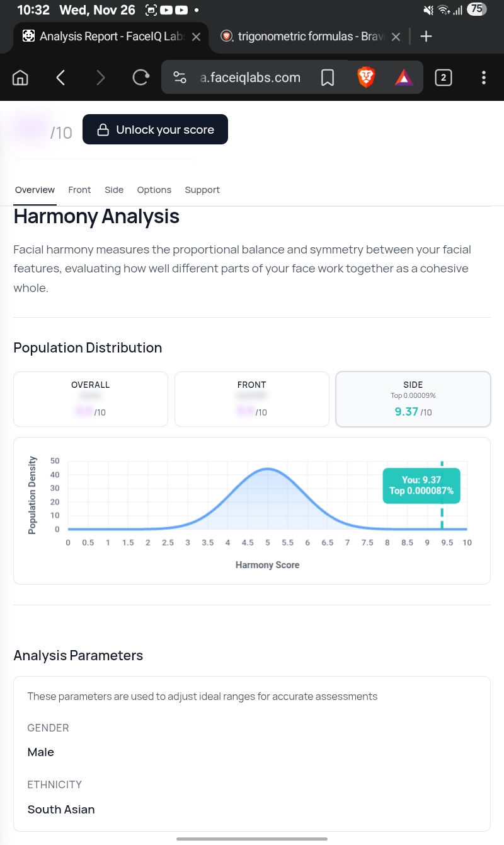
Task: Open Brave Rewards triangle icon
Action: tap(404, 78)
